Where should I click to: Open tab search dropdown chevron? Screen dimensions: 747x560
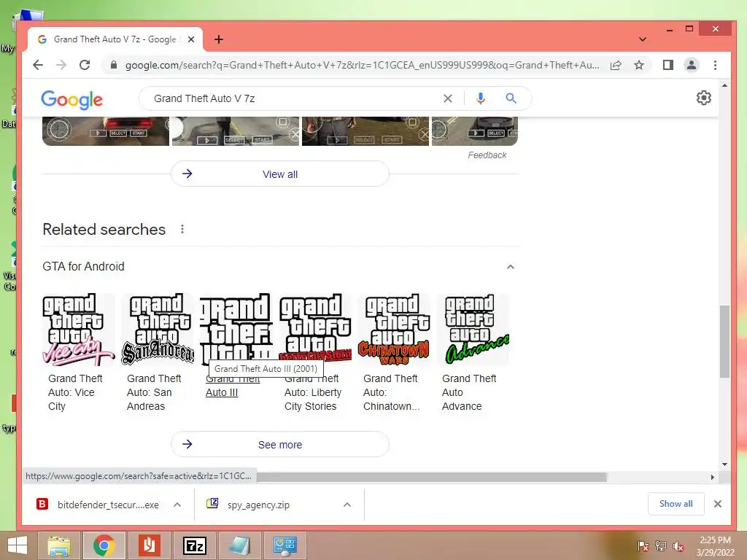pos(642,39)
